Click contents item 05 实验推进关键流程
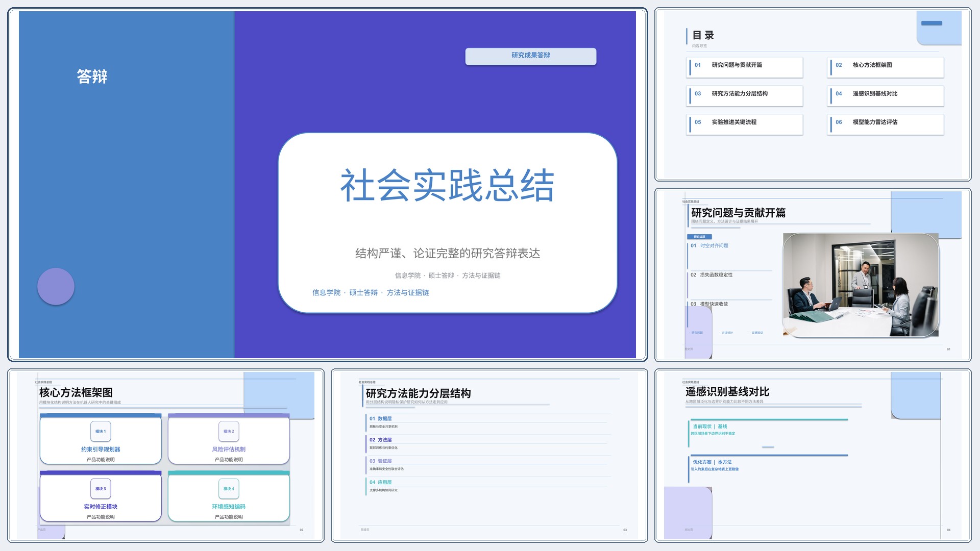Image resolution: width=980 pixels, height=551 pixels. 745,124
